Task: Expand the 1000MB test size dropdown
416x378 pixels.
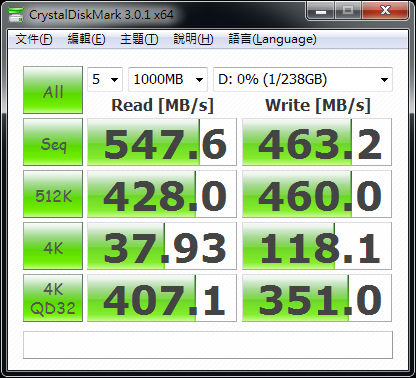Action: (168, 79)
